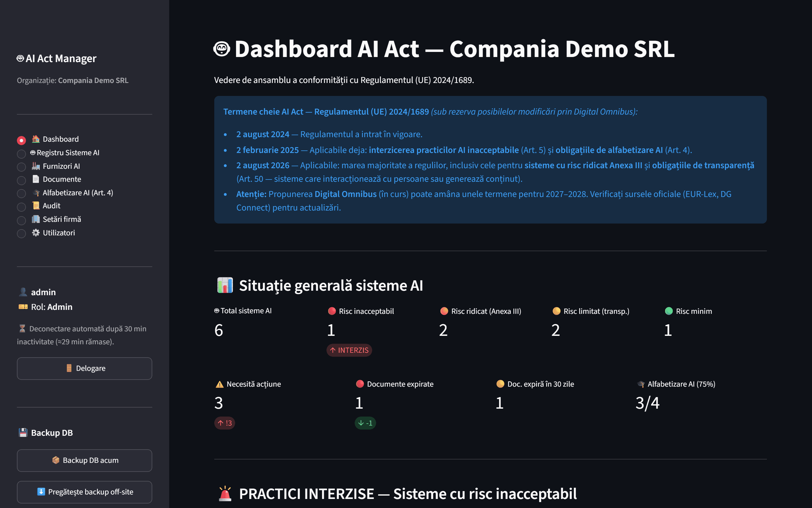The image size is (812, 508).
Task: Click the gear icon beside Utilizatori
Action: pyautogui.click(x=36, y=233)
